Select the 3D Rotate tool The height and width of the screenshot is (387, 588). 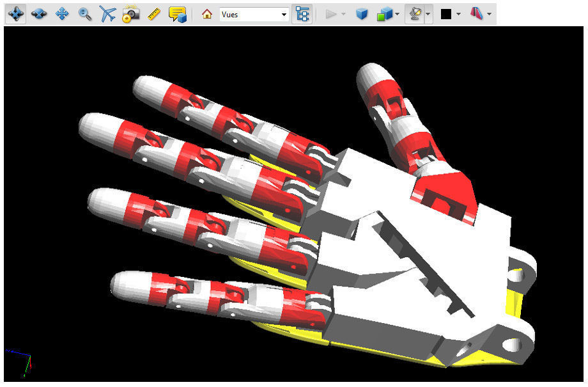point(16,14)
